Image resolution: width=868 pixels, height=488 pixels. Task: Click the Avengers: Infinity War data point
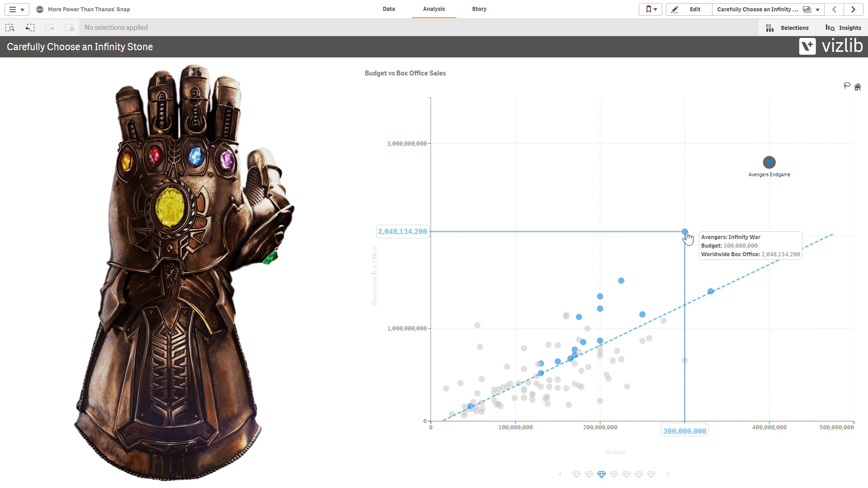tap(684, 231)
